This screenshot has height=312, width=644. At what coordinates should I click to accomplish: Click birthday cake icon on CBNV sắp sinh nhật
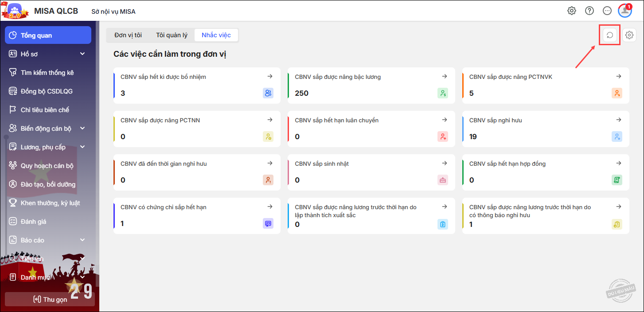[442, 180]
